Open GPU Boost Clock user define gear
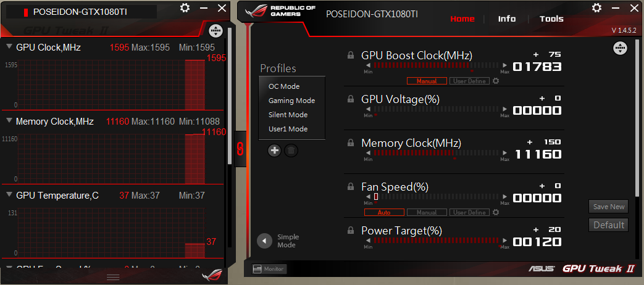644x285 pixels. tap(495, 81)
